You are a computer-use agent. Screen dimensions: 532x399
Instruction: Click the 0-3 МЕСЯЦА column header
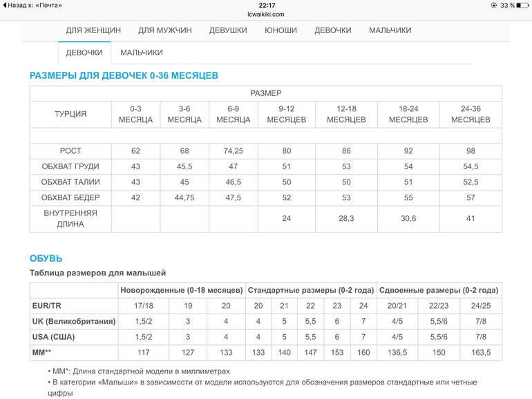click(135, 114)
